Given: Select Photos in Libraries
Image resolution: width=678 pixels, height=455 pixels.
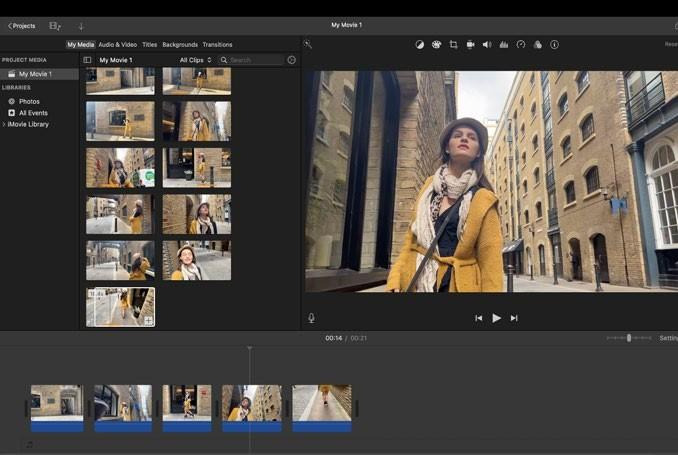Looking at the screenshot, I should pos(29,101).
